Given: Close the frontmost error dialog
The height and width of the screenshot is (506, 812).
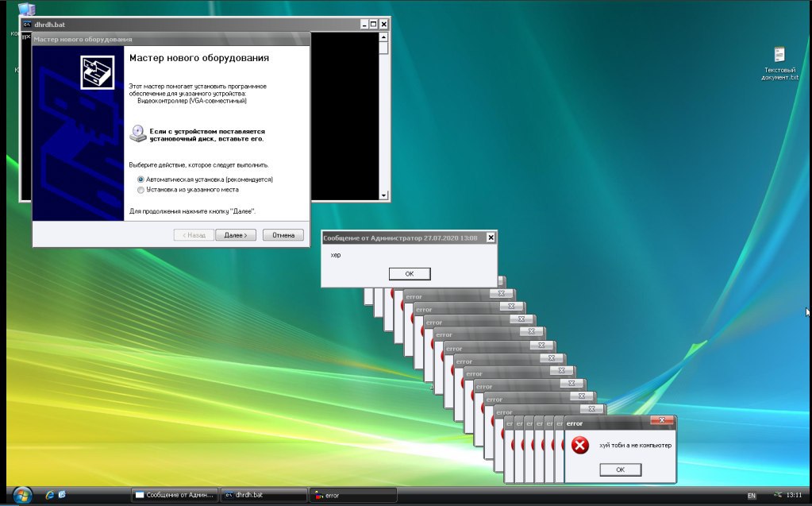Looking at the screenshot, I should click(662, 420).
